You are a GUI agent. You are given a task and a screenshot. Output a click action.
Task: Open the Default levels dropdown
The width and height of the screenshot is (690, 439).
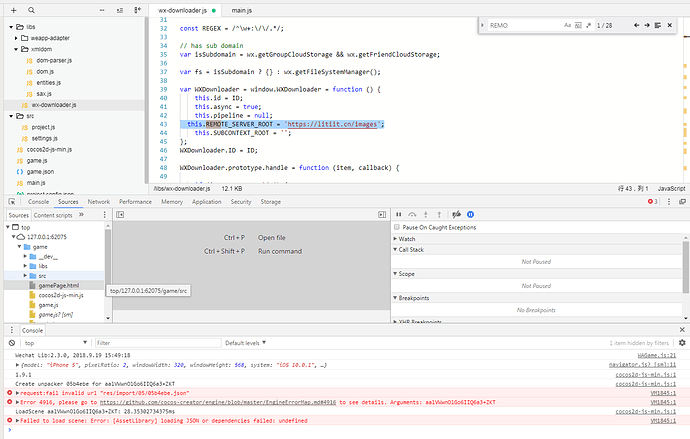246,343
